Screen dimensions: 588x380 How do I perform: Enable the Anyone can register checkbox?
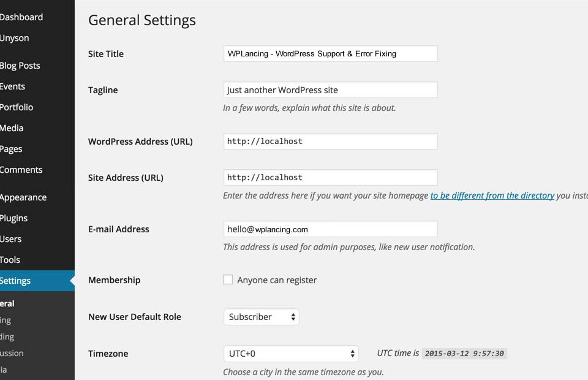pos(228,279)
